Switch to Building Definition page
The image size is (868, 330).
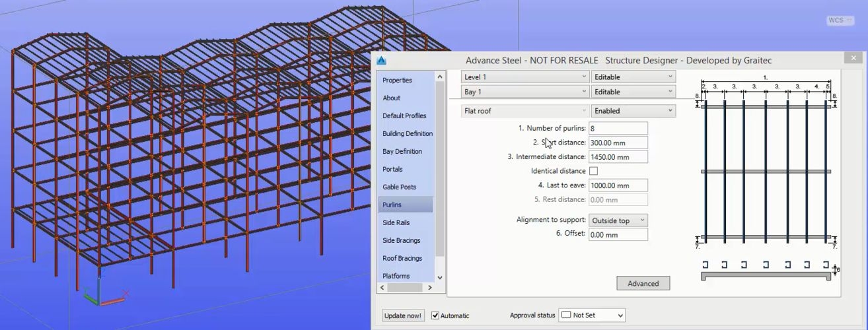407,133
